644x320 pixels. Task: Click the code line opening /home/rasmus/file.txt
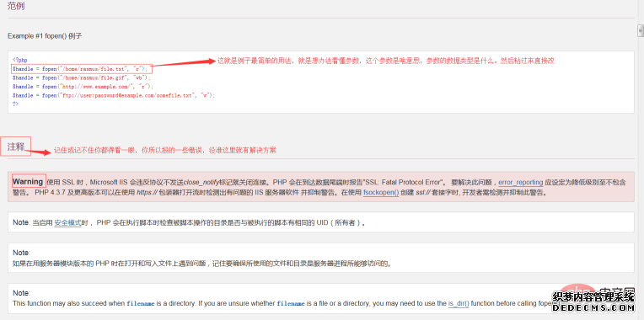click(x=80, y=69)
